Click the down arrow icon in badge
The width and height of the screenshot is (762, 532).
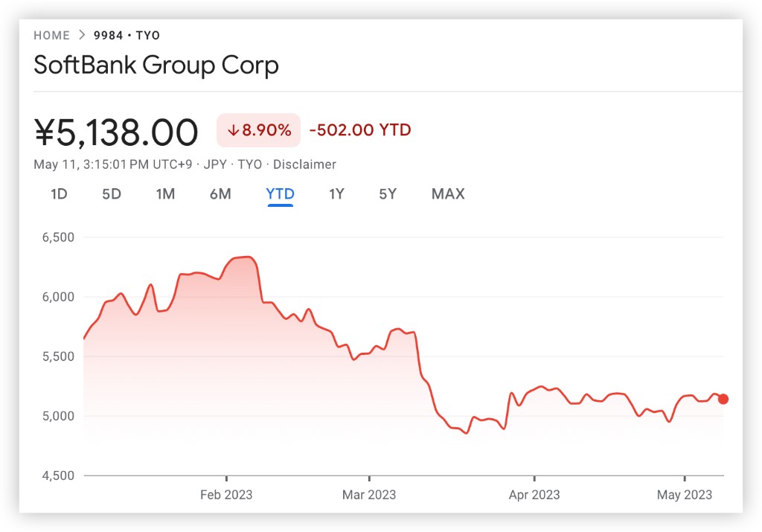click(x=233, y=130)
